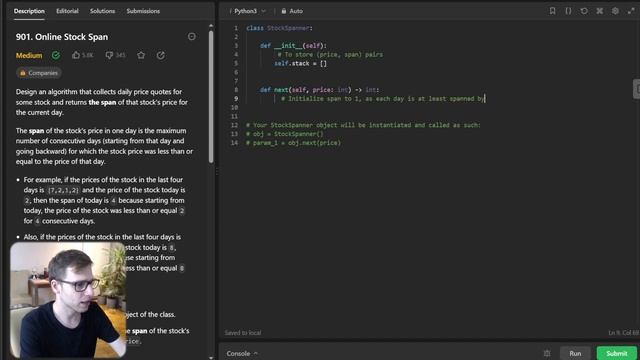The width and height of the screenshot is (640, 360).
Task: Click the debug icon next to Run
Action: pyautogui.click(x=547, y=353)
